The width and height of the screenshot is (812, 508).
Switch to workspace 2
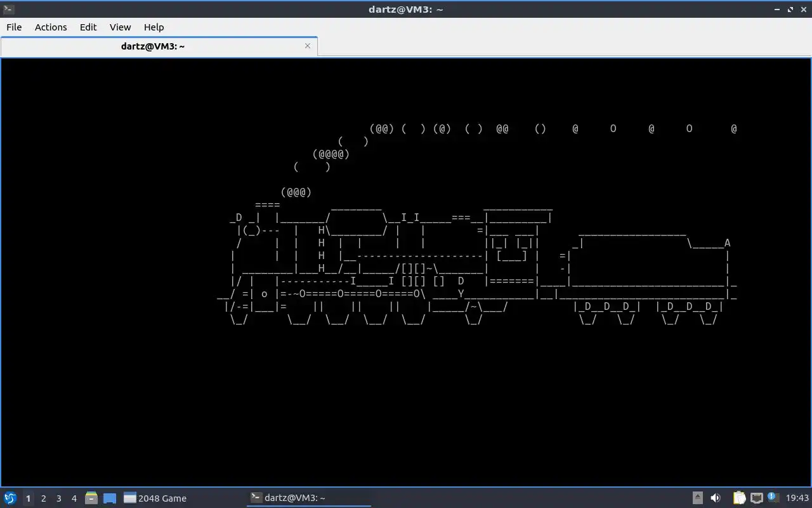[43, 498]
